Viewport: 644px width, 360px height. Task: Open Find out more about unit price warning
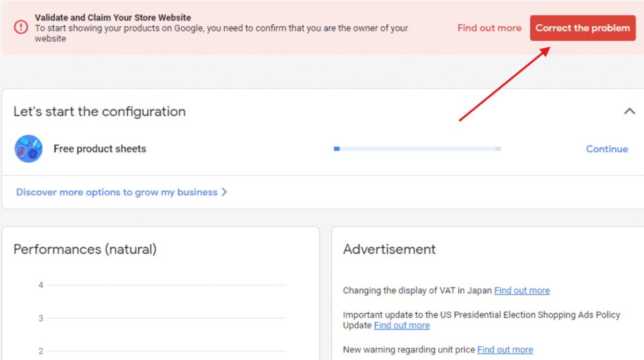(504, 350)
